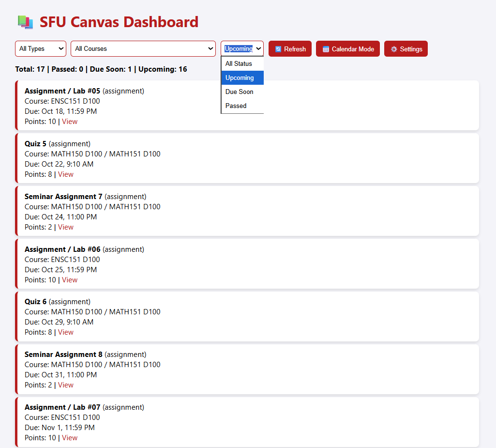
Task: Open View link for Quiz 6
Action: pyautogui.click(x=66, y=332)
